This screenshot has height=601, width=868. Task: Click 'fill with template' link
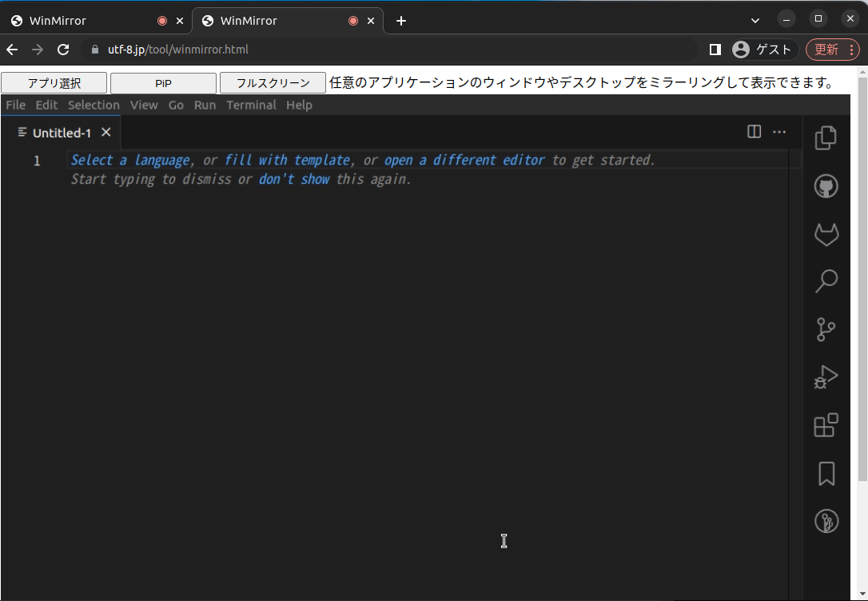tap(287, 161)
